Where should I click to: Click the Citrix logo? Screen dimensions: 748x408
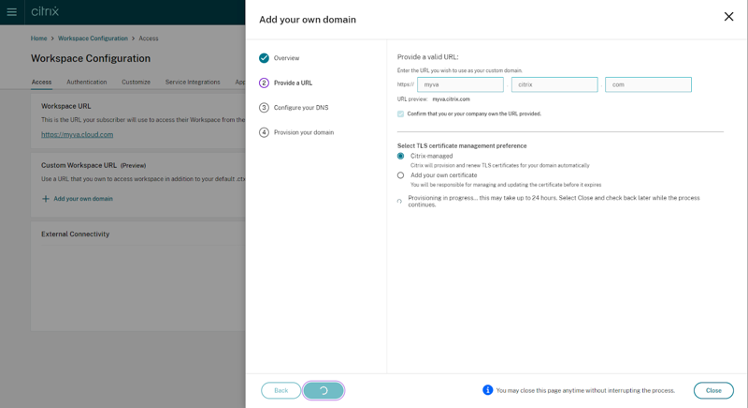[x=45, y=11]
